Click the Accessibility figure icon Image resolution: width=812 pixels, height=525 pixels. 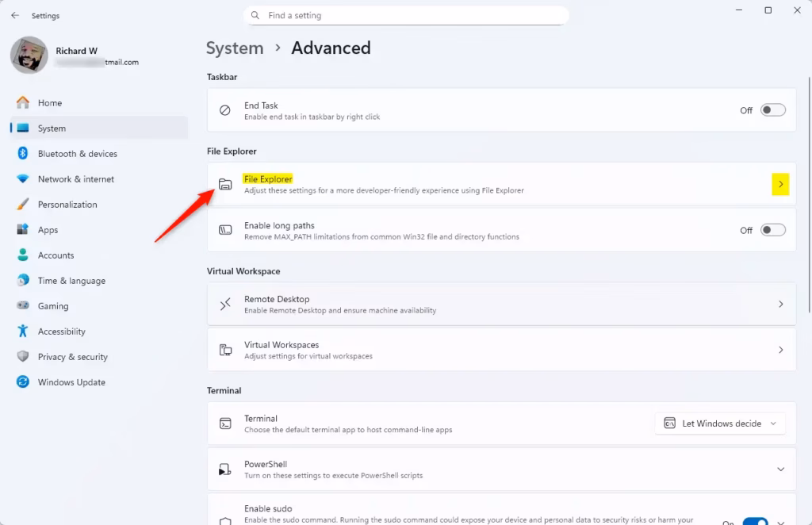coord(23,331)
